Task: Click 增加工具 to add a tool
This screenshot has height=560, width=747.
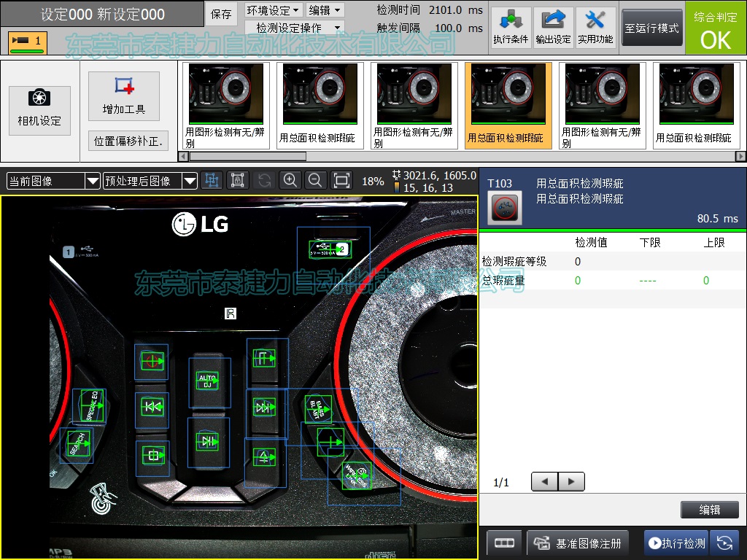Action: [124, 96]
